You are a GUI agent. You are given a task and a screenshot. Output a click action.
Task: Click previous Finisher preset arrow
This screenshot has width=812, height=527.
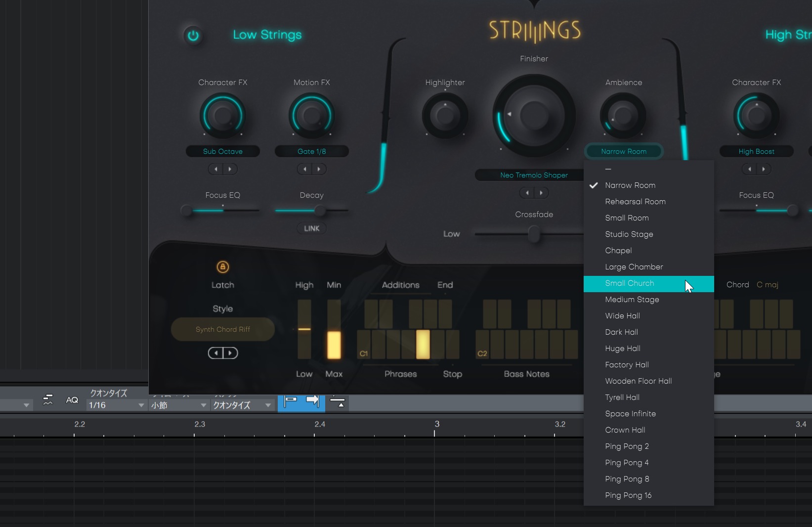pos(527,193)
